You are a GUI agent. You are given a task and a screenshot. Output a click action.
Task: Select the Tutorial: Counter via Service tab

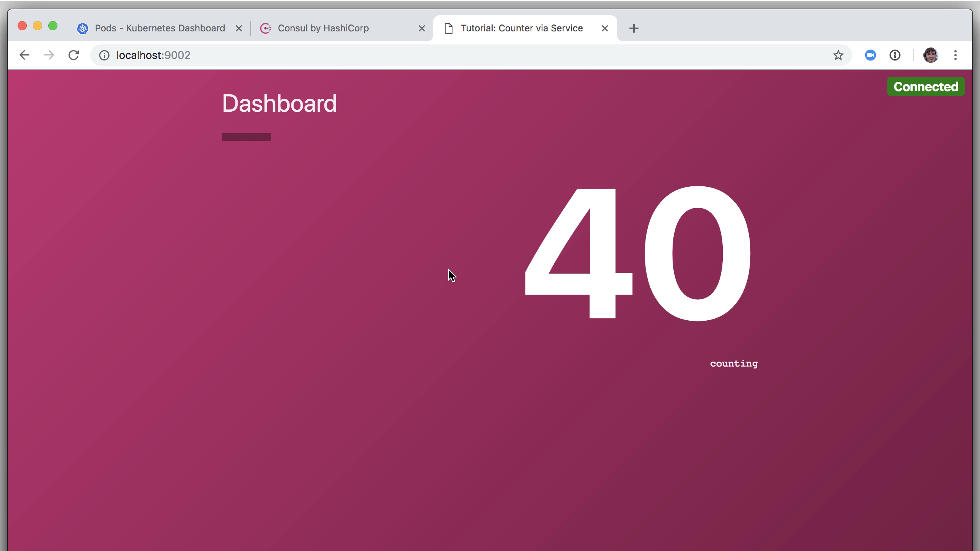[x=521, y=28]
